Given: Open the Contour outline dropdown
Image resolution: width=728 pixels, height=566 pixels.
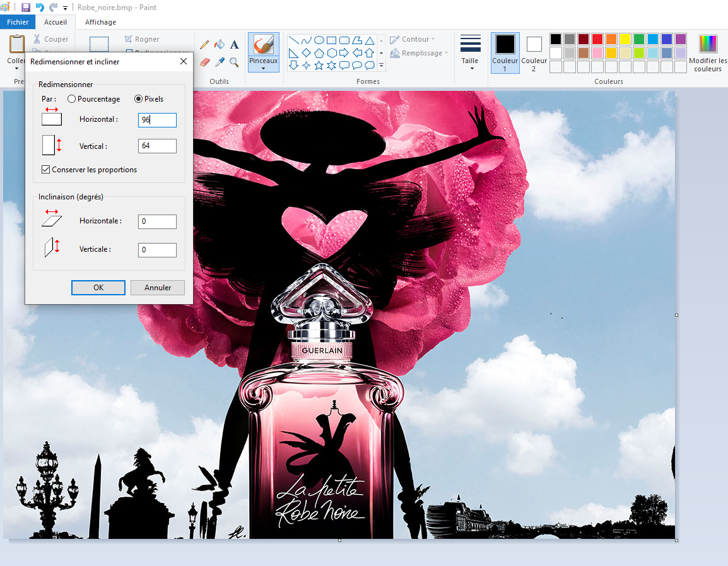Looking at the screenshot, I should [x=413, y=40].
